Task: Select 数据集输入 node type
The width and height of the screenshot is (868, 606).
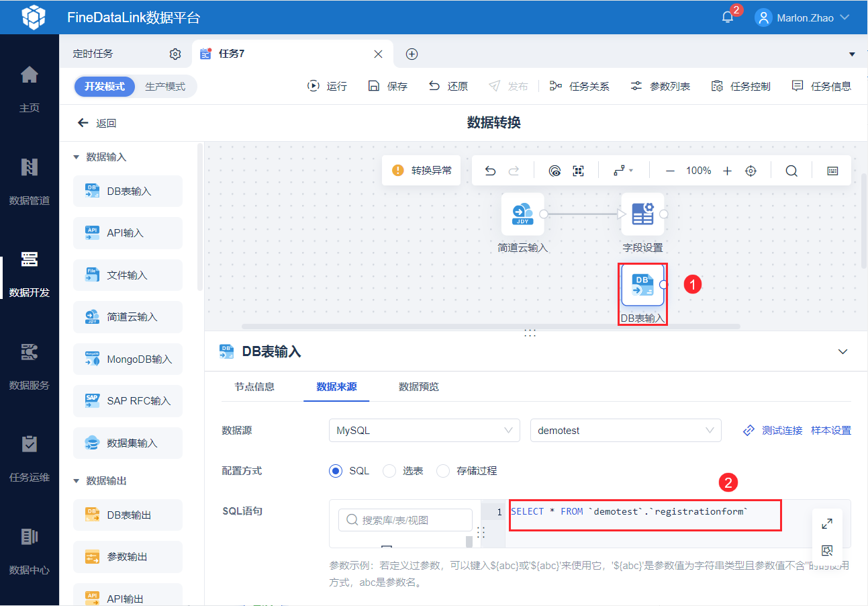Action: click(128, 443)
